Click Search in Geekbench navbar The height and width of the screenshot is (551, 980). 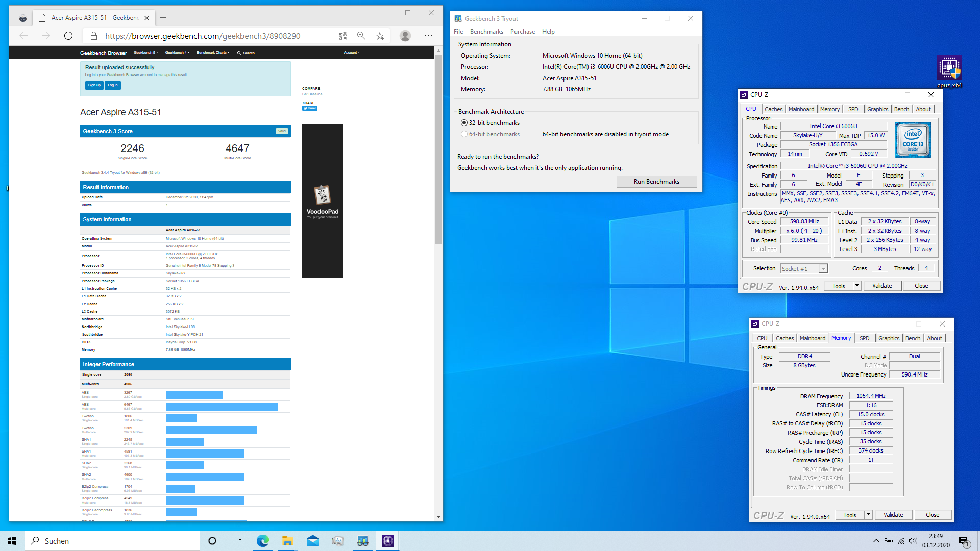(x=246, y=53)
